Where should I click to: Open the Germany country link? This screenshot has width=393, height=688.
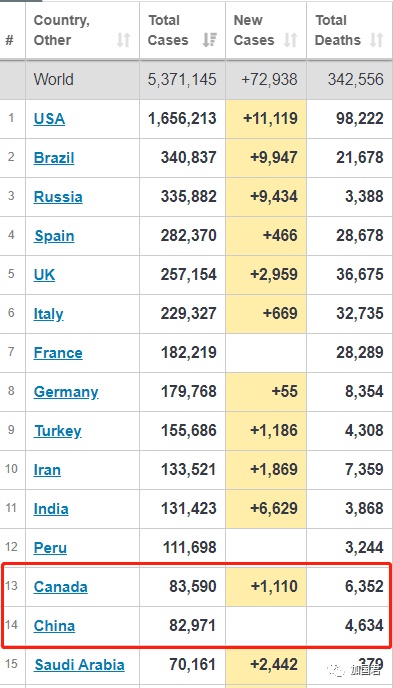66,392
